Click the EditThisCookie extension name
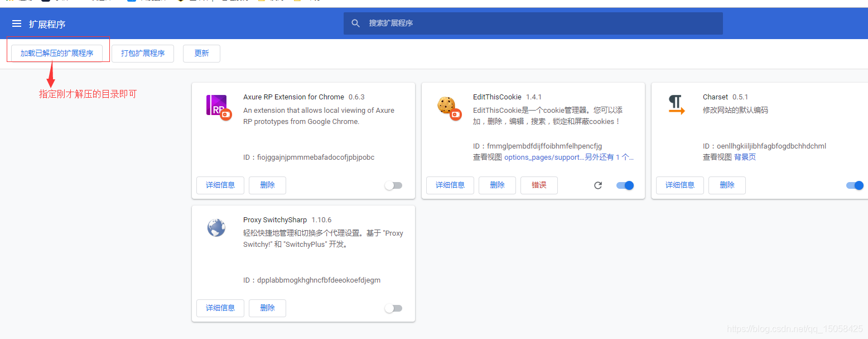 click(497, 97)
